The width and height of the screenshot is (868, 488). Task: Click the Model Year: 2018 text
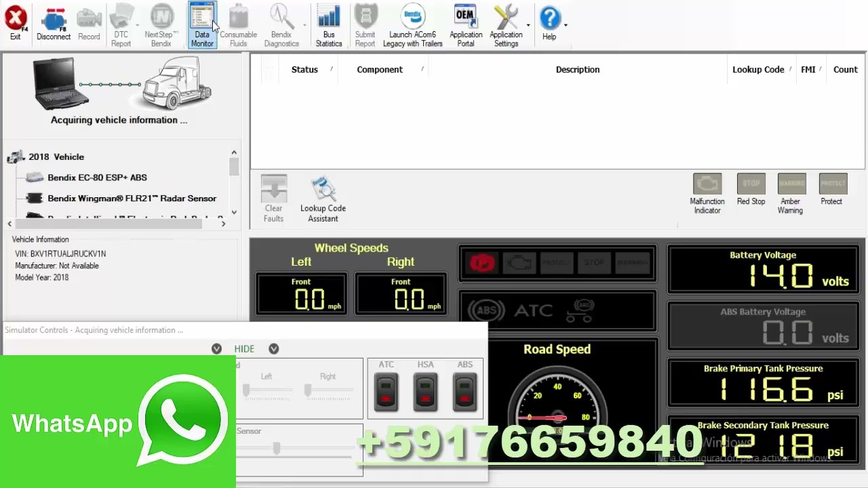click(x=42, y=277)
